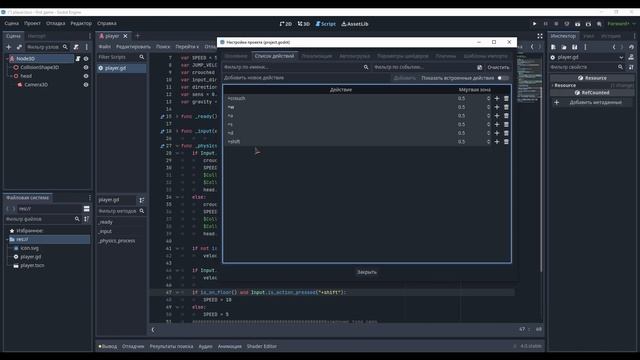Delete the crouch action
Viewport: 640px width, 360px height.
pyautogui.click(x=506, y=98)
